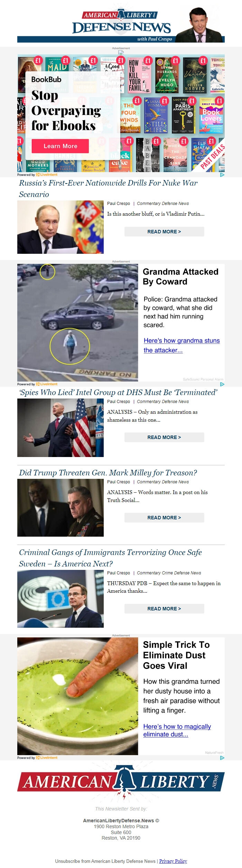Click LiveIntent logo below BookBub ad

[x=47, y=175]
